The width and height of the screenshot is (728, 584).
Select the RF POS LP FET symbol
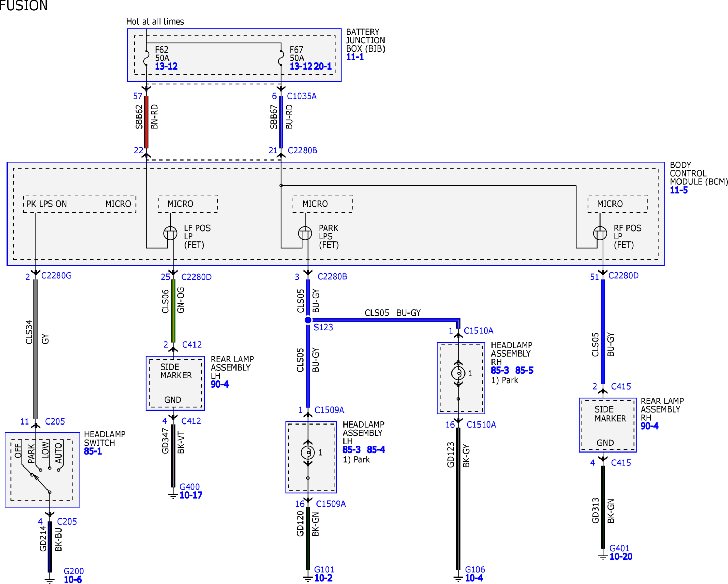[x=600, y=234]
